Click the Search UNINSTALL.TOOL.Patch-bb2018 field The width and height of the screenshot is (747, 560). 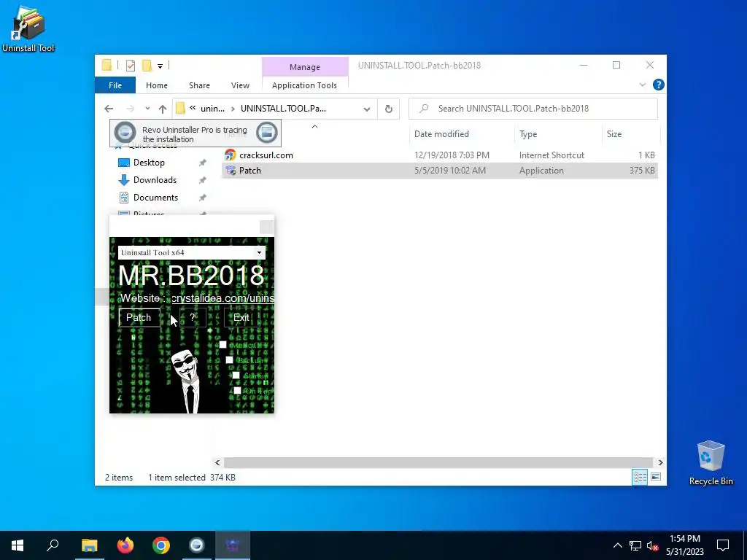(x=533, y=109)
